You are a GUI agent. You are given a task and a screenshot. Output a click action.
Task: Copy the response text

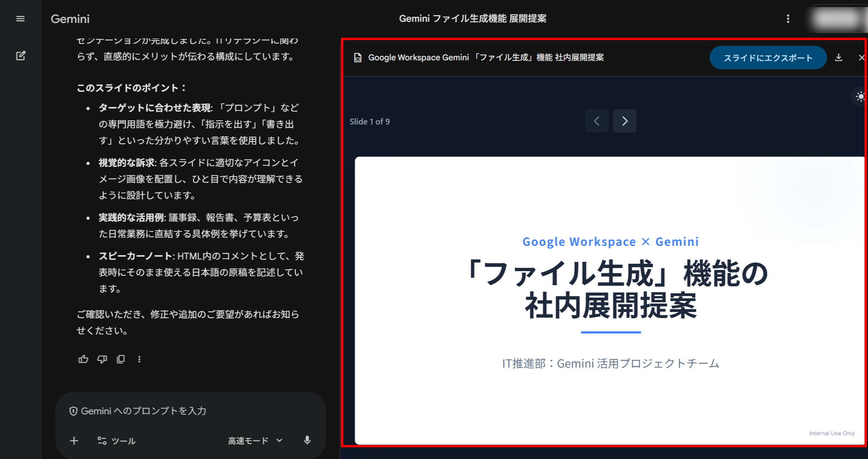pos(121,359)
